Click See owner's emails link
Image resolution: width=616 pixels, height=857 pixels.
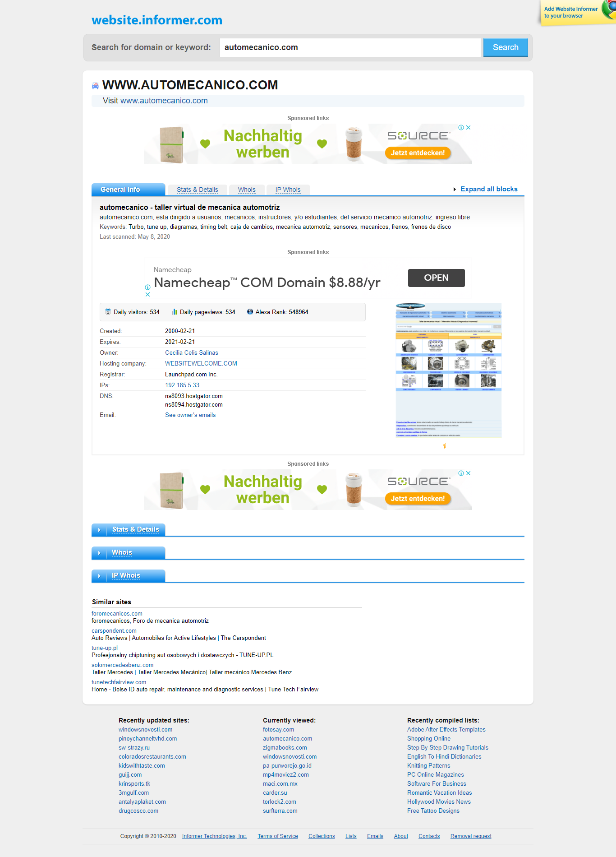(190, 415)
